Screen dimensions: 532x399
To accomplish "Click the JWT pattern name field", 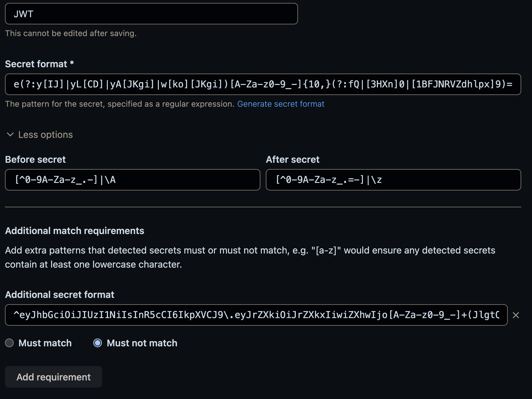I will [151, 14].
